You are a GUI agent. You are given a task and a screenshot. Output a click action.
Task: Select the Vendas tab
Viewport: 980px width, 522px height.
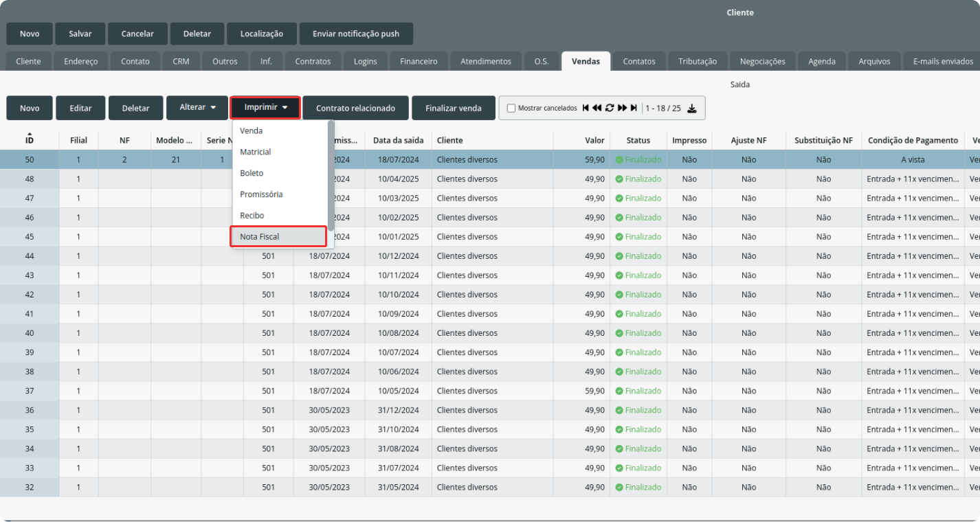pos(586,61)
